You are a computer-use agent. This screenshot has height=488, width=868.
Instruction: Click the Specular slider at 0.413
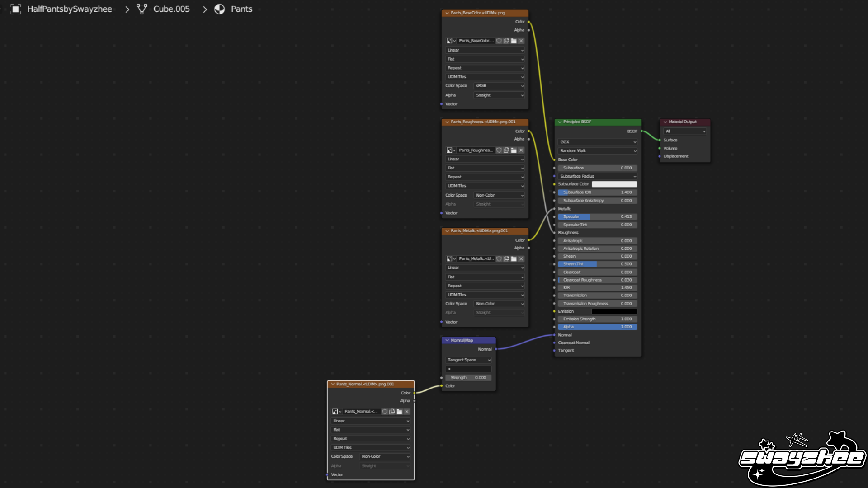pos(598,217)
